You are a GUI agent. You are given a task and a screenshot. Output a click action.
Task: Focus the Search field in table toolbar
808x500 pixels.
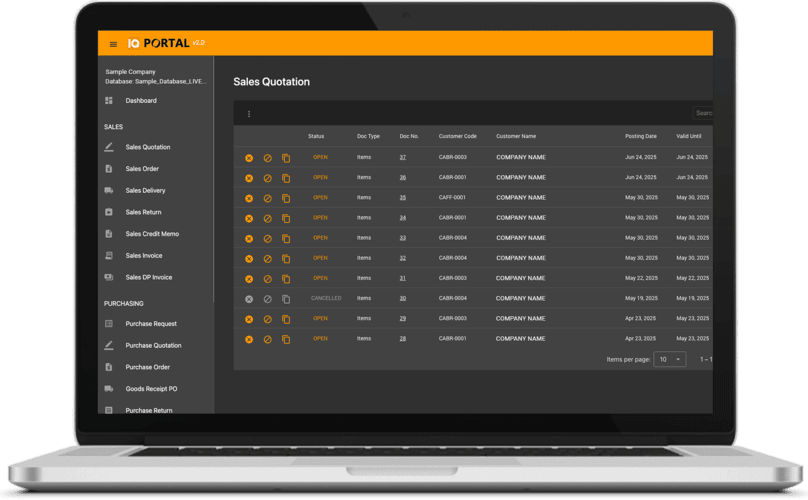703,113
